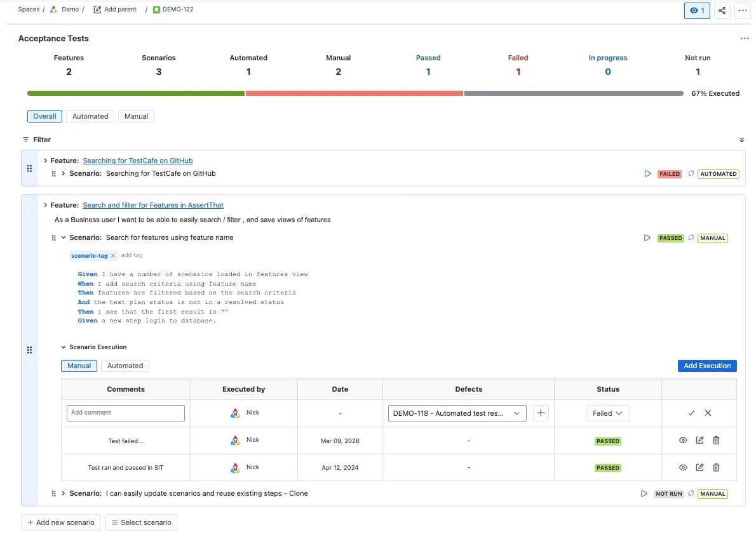Switch to the top Manual tab
Image resolution: width=756 pixels, height=544 pixels.
136,116
